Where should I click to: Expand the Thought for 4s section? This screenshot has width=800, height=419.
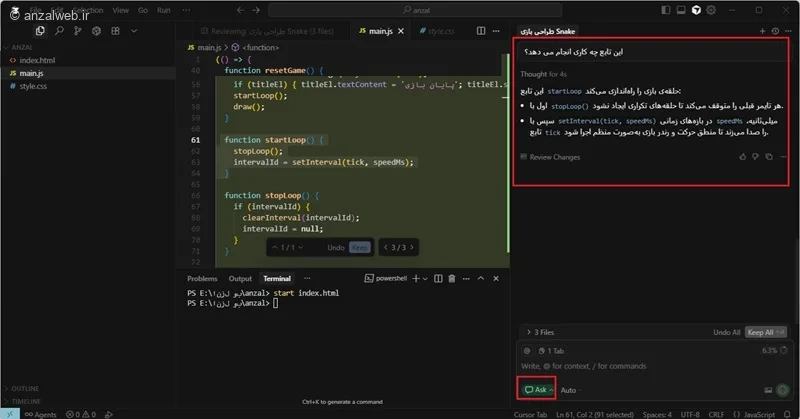(543, 74)
